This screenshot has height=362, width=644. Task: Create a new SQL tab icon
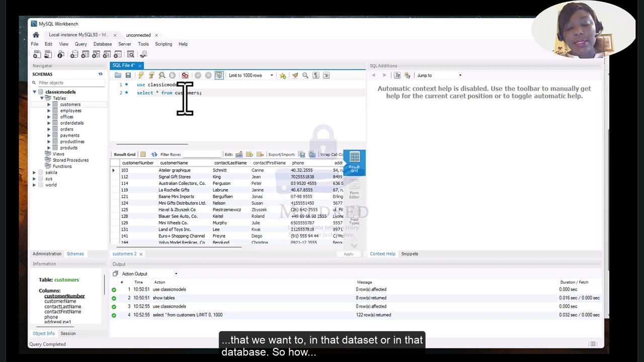click(37, 54)
